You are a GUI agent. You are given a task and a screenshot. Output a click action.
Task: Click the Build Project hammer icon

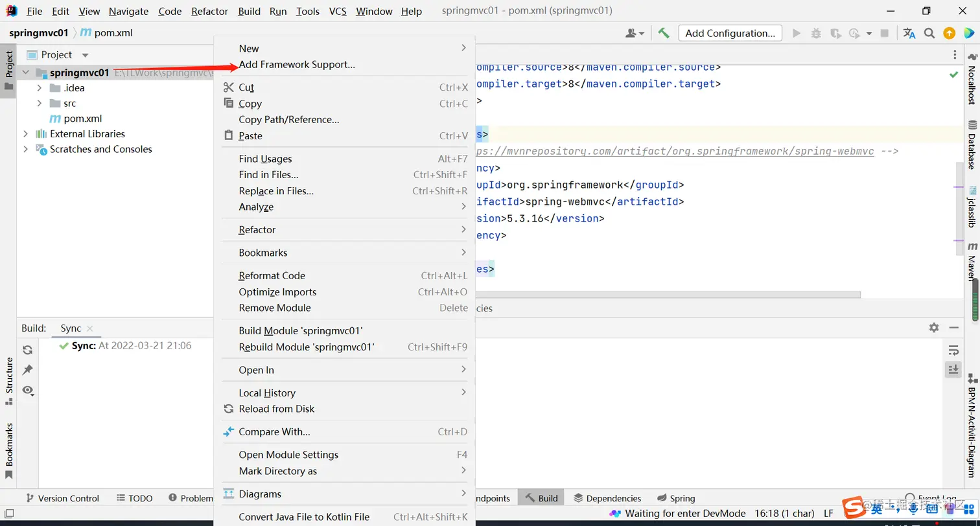[664, 33]
